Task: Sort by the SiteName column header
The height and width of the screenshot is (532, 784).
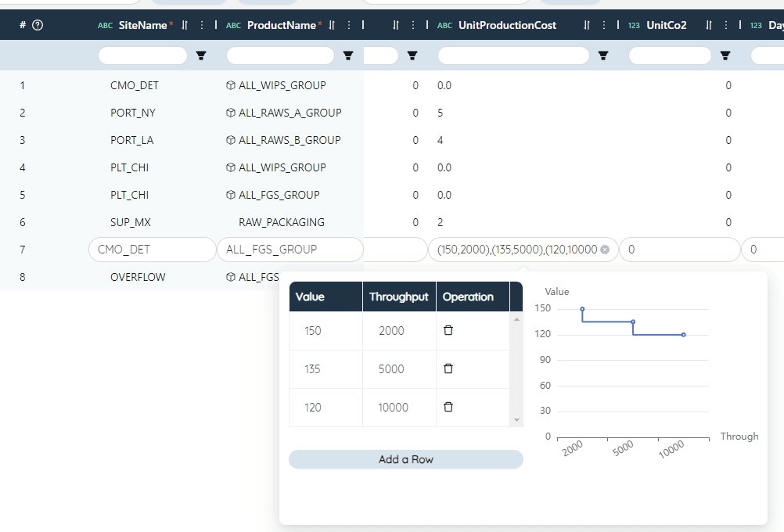Action: (142, 25)
